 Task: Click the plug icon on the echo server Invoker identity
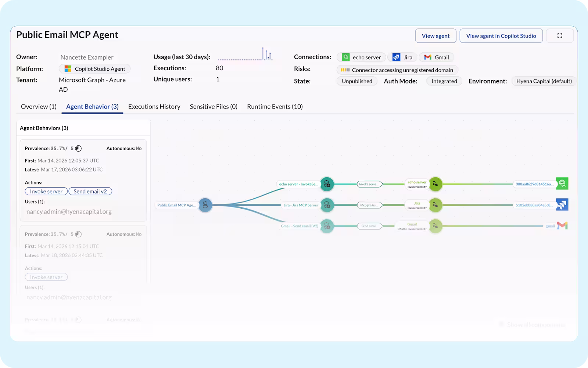(436, 184)
